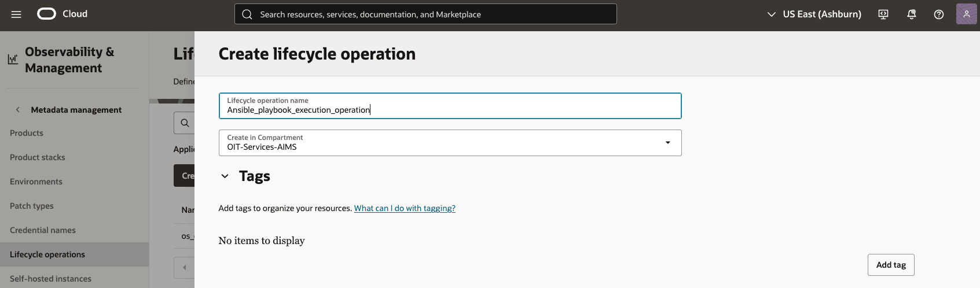
Task: Click the 'No items to display' text
Action: (262, 241)
